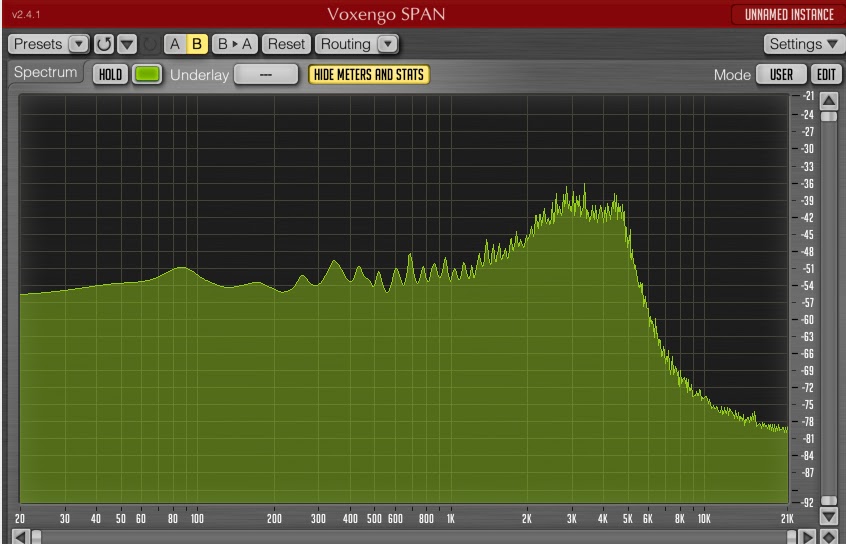Toggle spectrum HOLD

click(x=111, y=74)
